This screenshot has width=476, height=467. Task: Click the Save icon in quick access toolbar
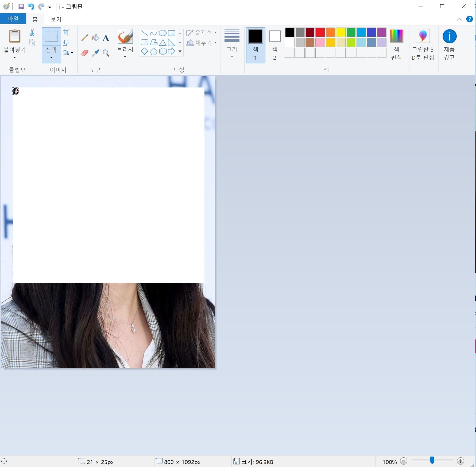(21, 6)
